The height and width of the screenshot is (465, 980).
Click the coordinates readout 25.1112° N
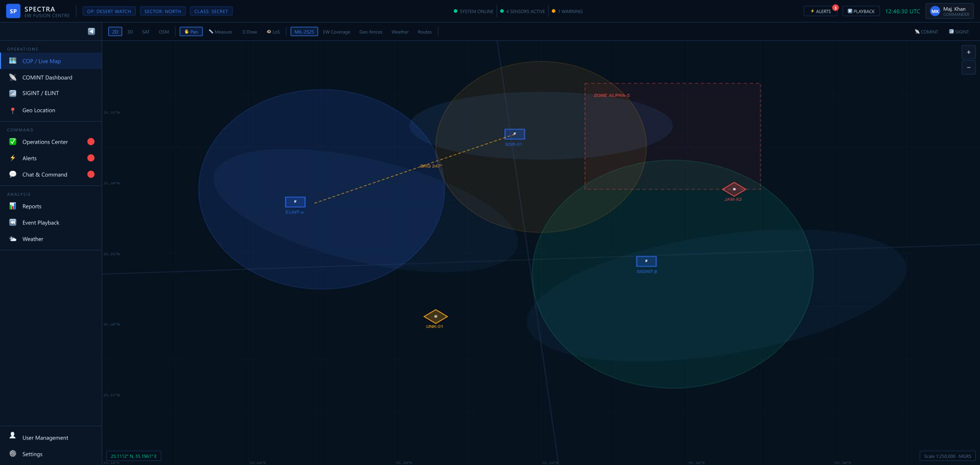point(133,456)
